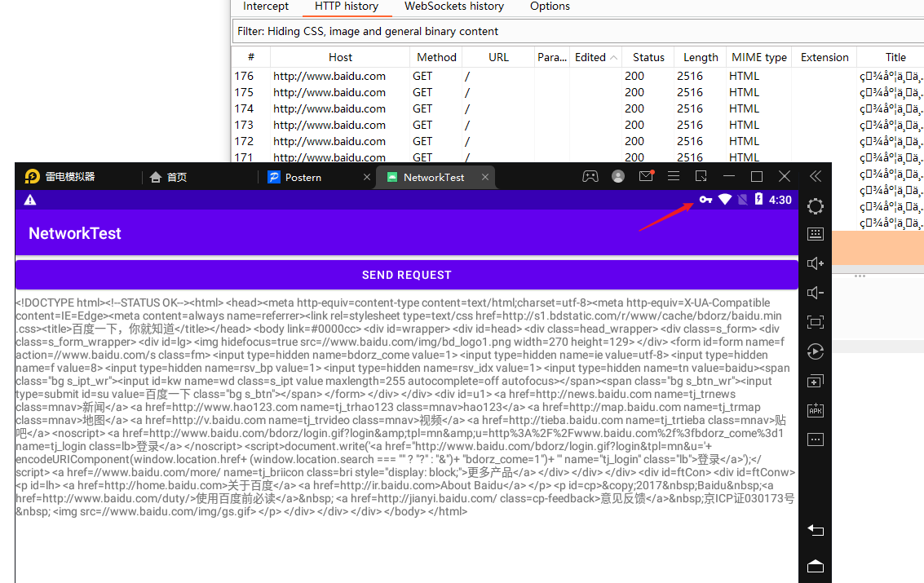This screenshot has height=583, width=924.
Task: Switch to Burp HTTP history tab
Action: coord(347,7)
